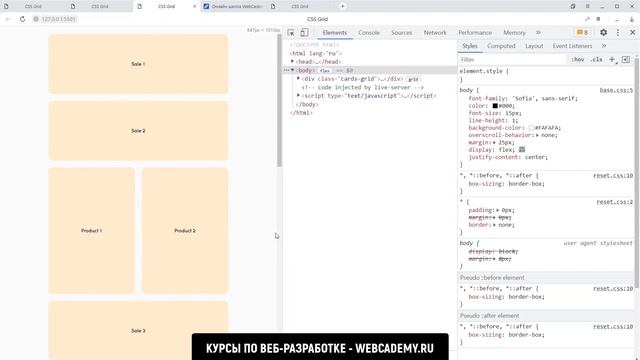Image resolution: width=640 pixels, height=360 pixels.
Task: Expand the script element node
Action: (298, 96)
